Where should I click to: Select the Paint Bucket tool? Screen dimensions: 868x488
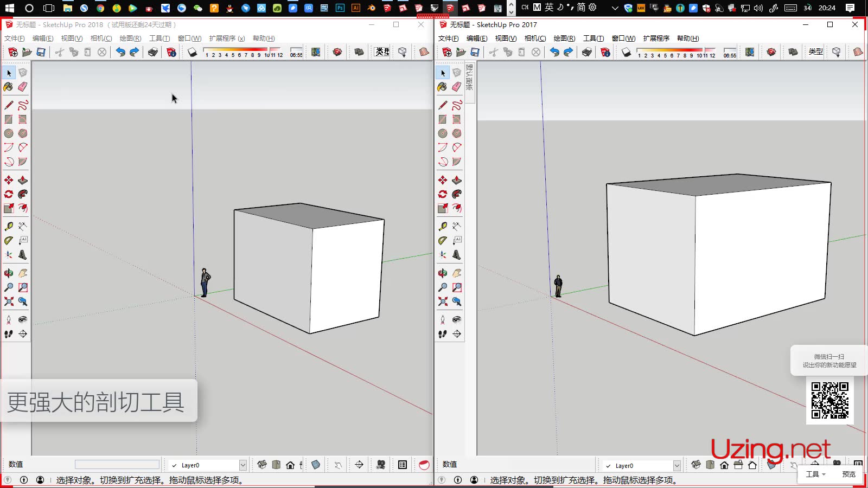9,87
